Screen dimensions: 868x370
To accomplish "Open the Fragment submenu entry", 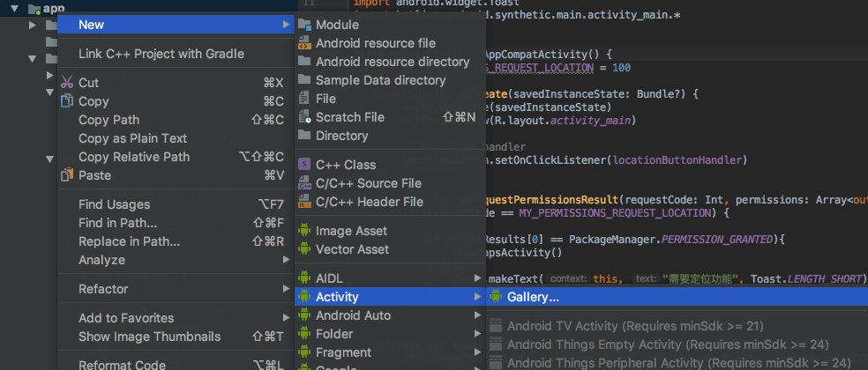I will (x=343, y=352).
